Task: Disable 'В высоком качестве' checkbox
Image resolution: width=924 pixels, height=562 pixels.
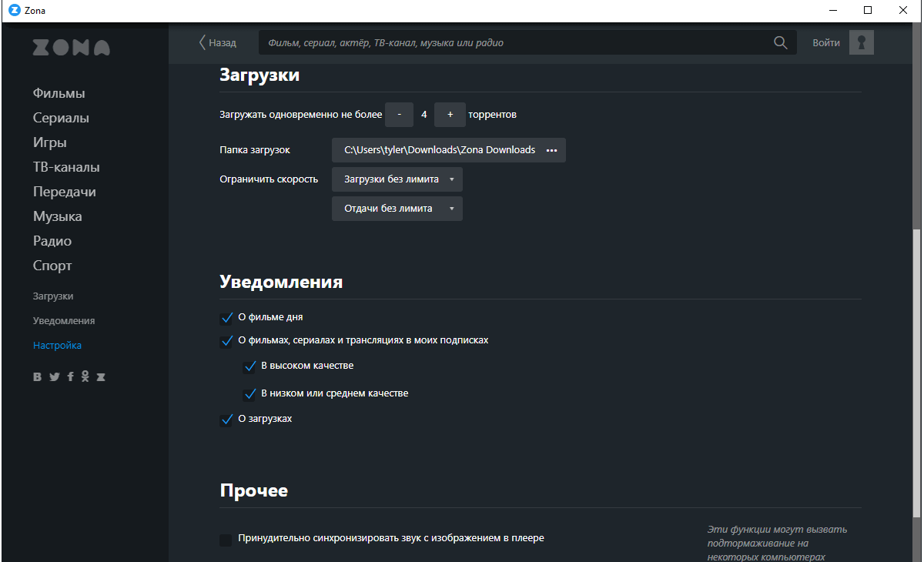Action: tap(249, 366)
